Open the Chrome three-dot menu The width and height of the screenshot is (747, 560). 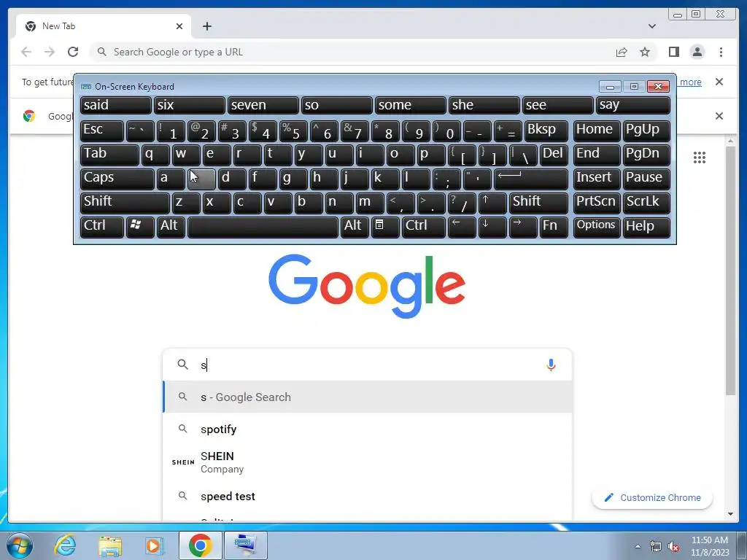721,52
